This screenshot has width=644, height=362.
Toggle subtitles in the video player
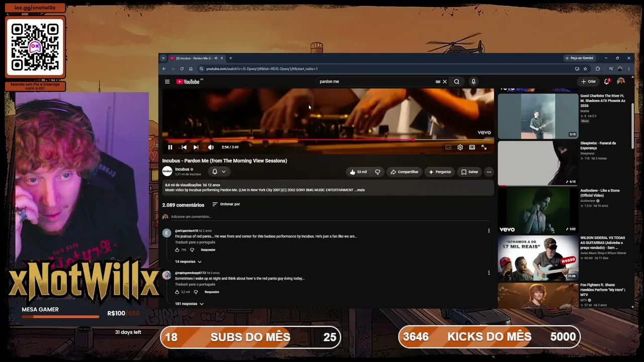point(448,147)
